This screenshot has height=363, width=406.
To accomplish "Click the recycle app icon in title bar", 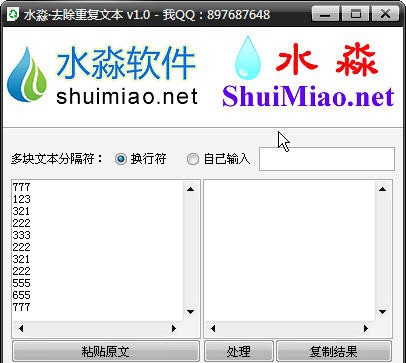I will [13, 14].
